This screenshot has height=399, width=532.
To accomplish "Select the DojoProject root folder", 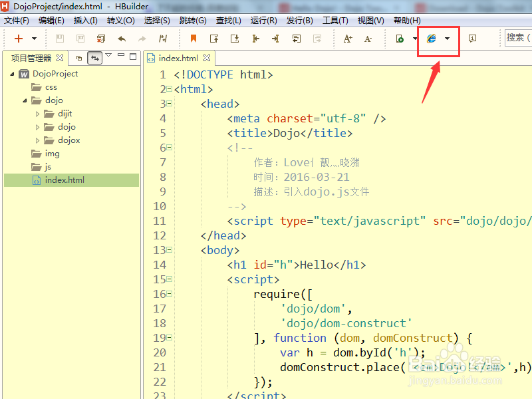I will point(55,74).
